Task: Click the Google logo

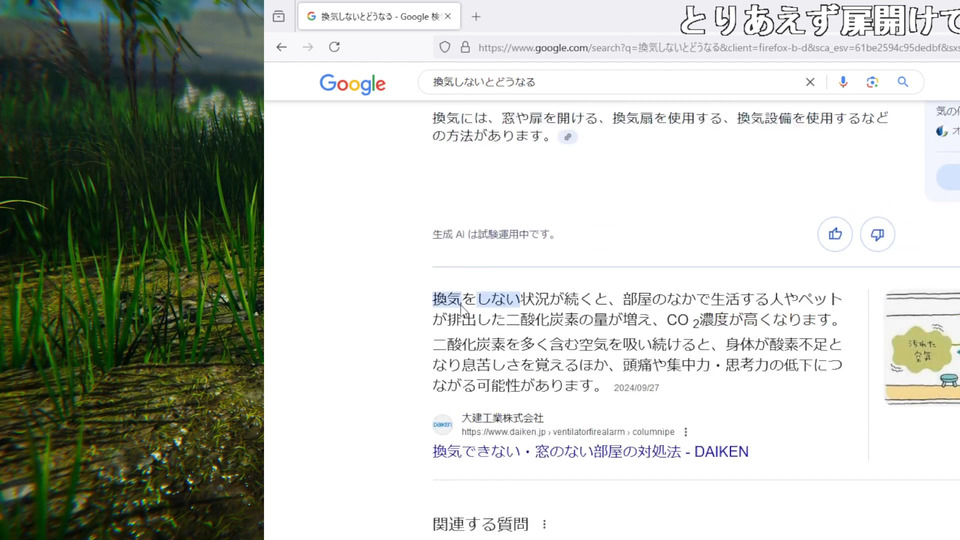Action: coord(353,84)
